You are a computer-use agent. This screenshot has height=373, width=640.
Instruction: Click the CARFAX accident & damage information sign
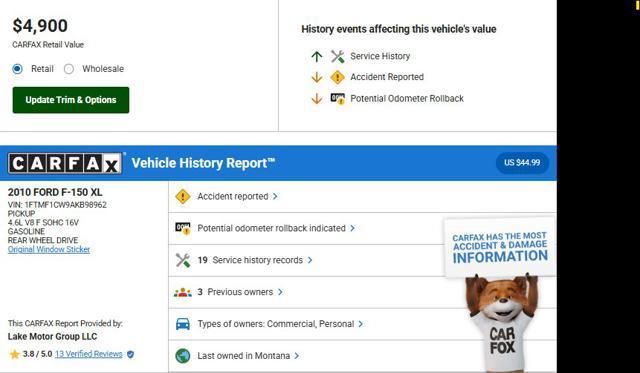tap(500, 247)
